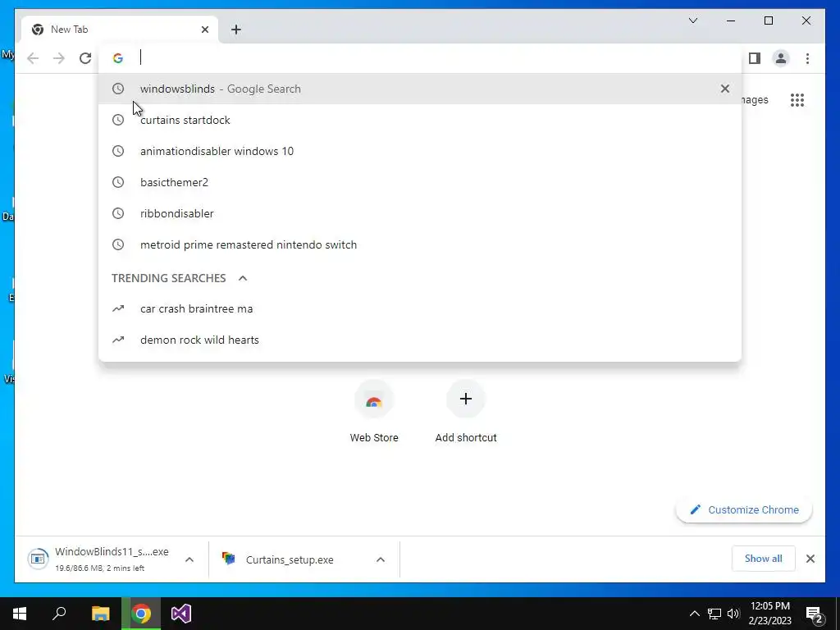
Task: Choose the animationdisabler windows 10 suggestion
Action: pos(420,151)
